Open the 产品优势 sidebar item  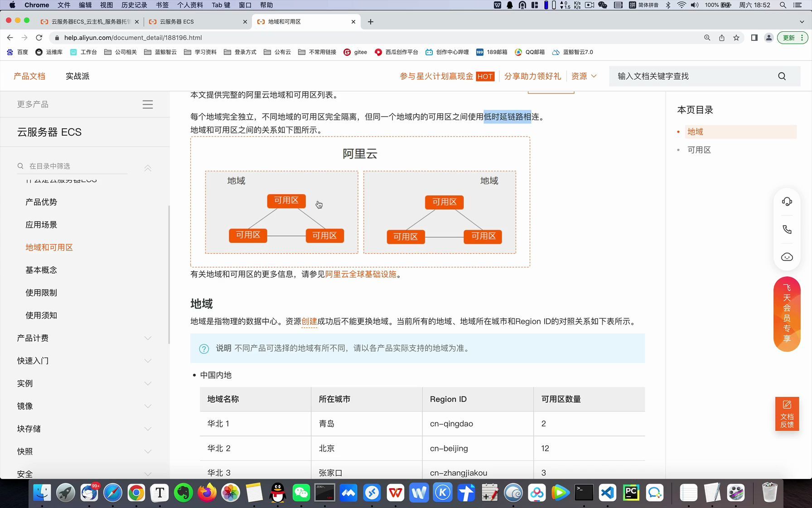(41, 202)
